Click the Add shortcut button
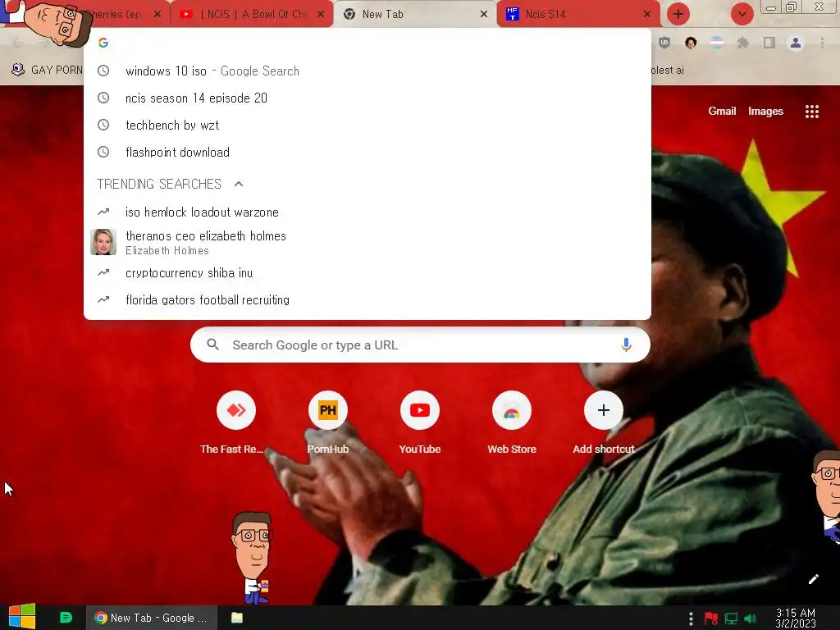The image size is (840, 630). coord(603,423)
